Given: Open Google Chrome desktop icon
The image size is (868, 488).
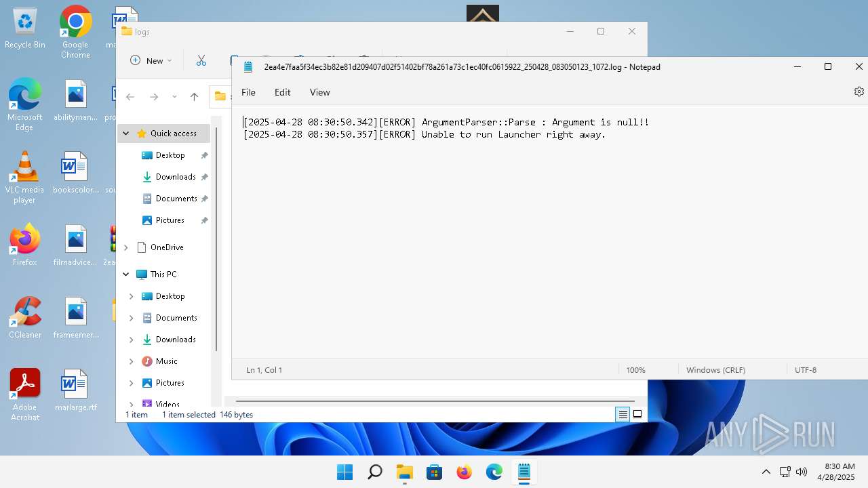Looking at the screenshot, I should [75, 33].
